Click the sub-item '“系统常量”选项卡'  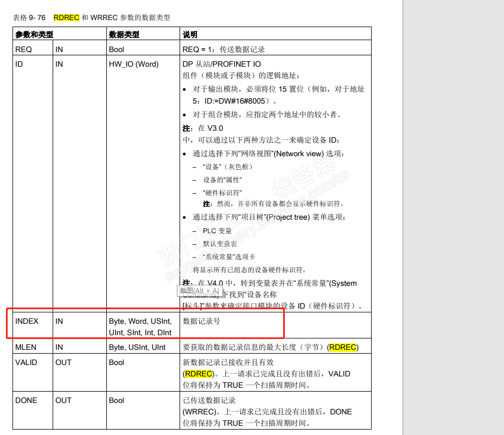[229, 257]
